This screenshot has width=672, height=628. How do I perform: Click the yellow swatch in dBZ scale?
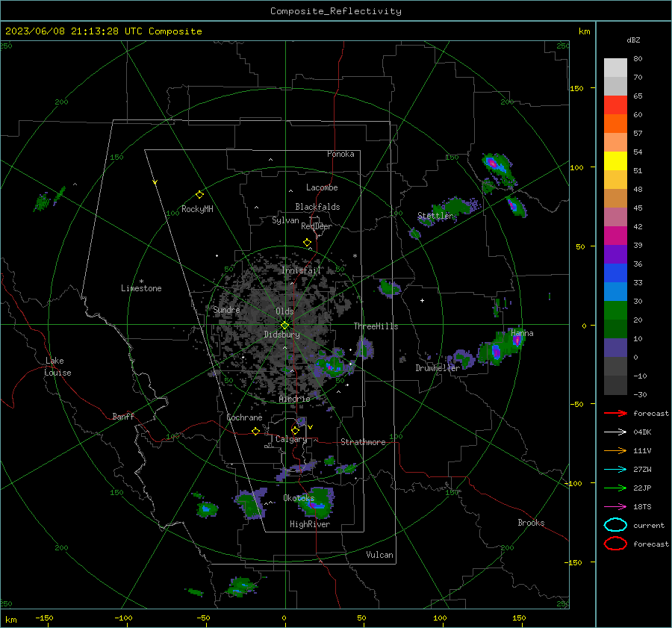[x=615, y=161]
